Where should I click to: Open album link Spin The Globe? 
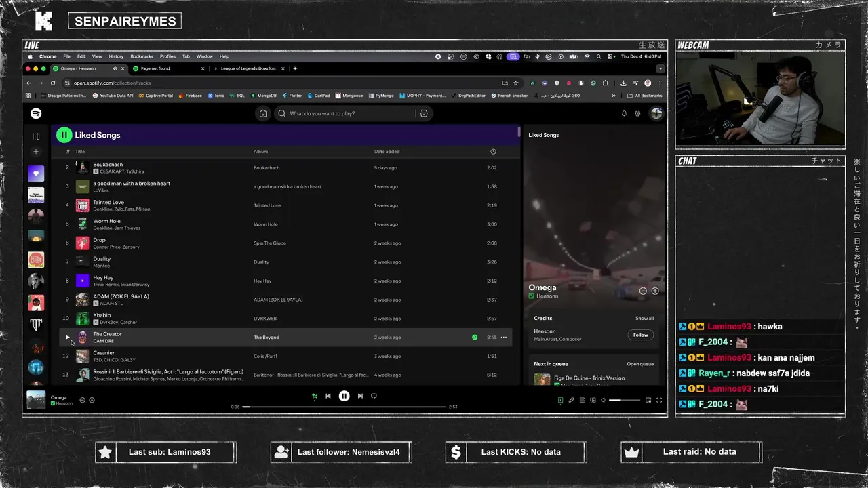point(270,243)
